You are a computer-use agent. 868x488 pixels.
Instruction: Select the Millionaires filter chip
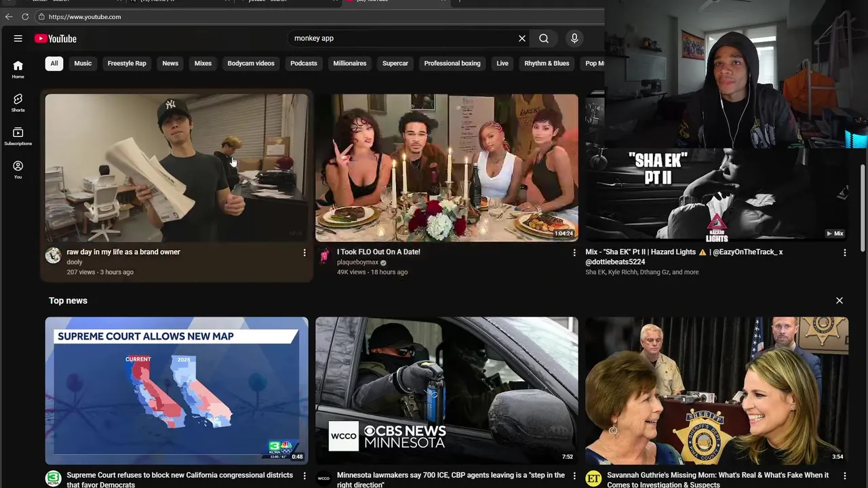pos(350,63)
